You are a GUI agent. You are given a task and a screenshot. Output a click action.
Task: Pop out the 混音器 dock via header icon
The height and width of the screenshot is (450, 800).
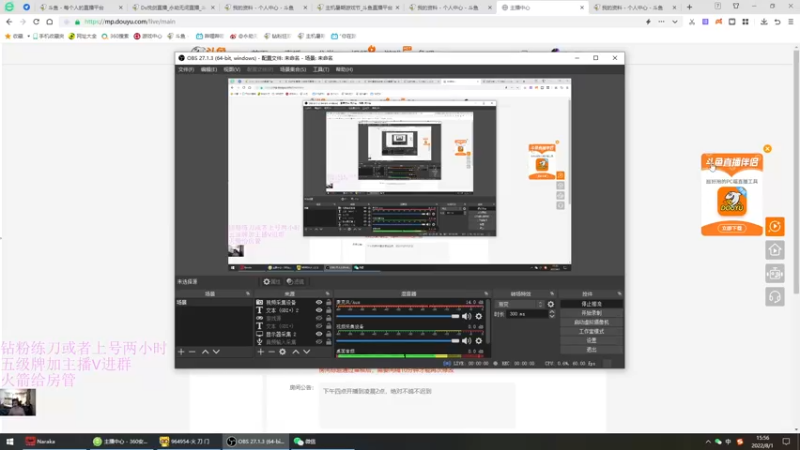tap(486, 294)
